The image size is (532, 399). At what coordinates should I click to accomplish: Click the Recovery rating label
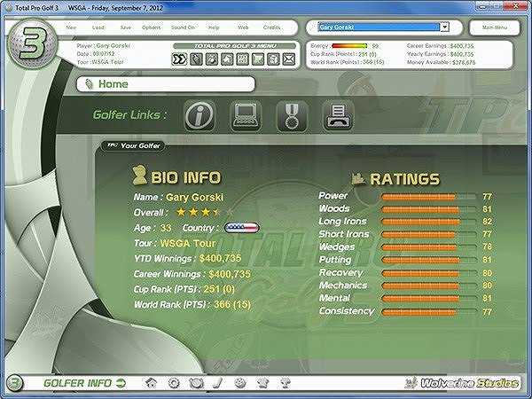point(341,273)
